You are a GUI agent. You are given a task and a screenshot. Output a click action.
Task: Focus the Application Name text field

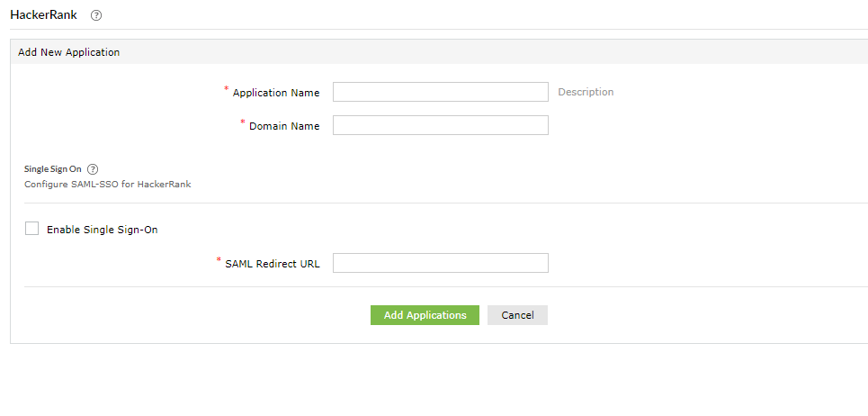click(x=440, y=92)
